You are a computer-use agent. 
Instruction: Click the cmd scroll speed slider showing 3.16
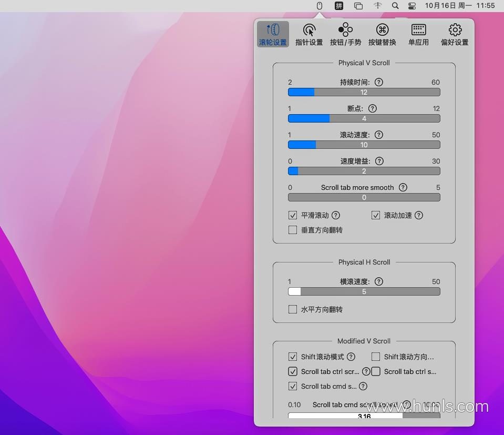click(364, 416)
